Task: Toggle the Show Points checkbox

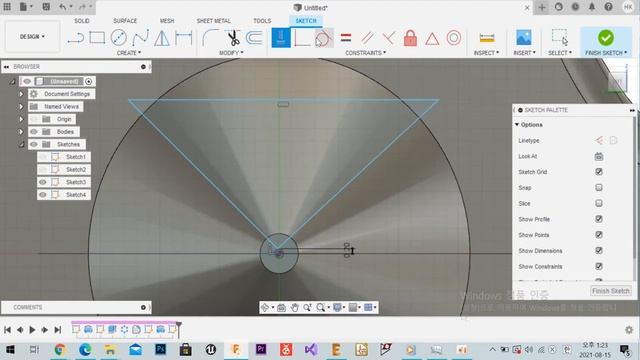Action: point(599,235)
